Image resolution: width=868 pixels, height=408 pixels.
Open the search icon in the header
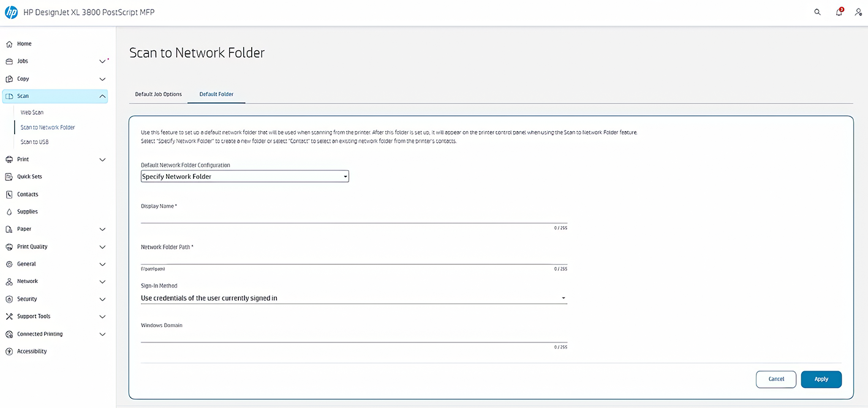(x=817, y=12)
